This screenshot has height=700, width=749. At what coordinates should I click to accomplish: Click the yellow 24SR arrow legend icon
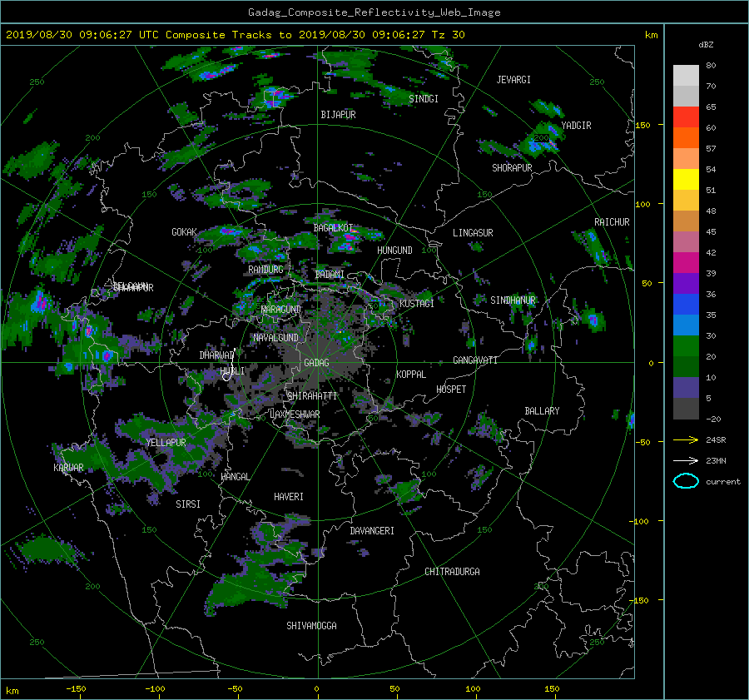coord(686,439)
